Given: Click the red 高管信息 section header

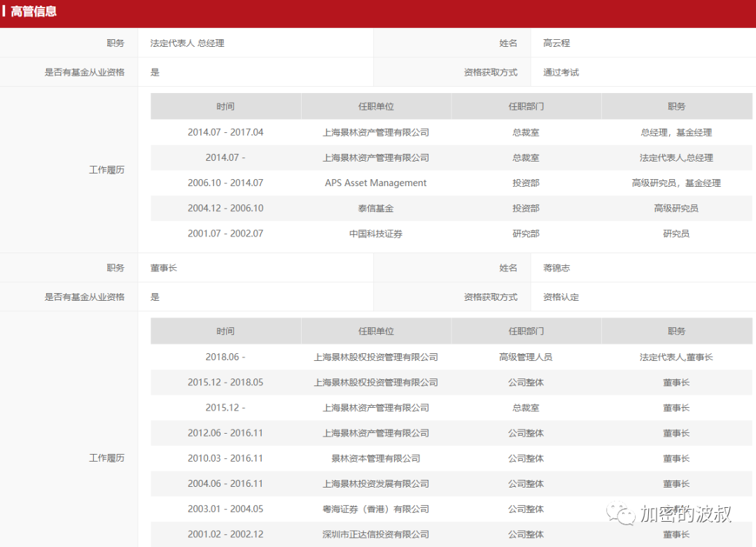Looking at the screenshot, I should (x=32, y=12).
